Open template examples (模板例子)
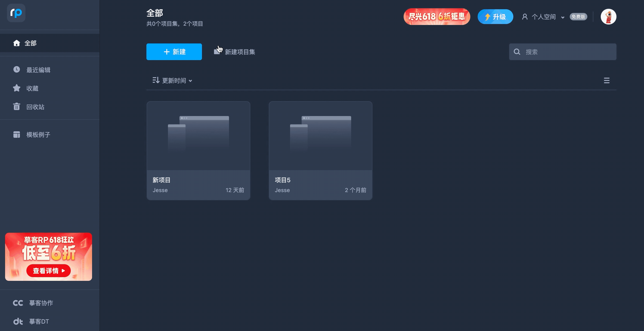 point(38,135)
